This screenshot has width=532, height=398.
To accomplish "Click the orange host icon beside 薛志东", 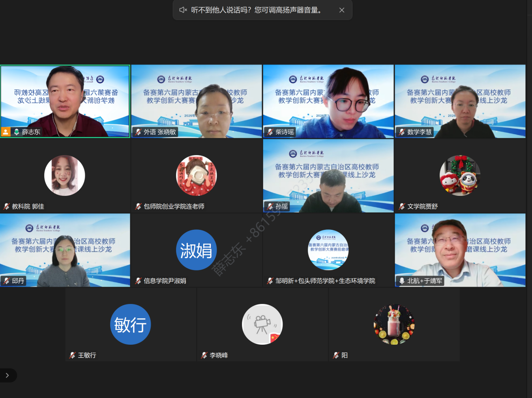I will point(6,132).
